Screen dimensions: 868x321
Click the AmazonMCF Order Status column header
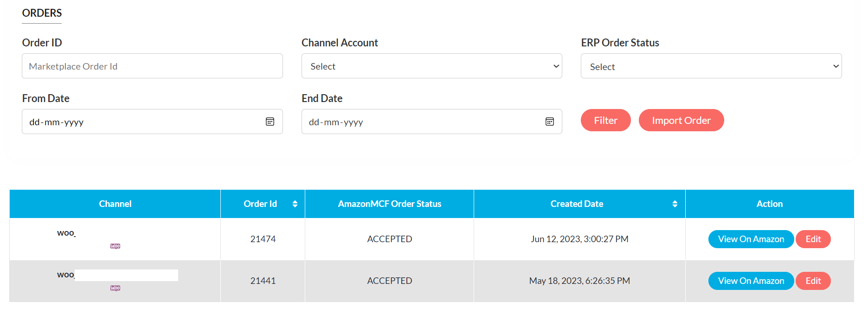tap(390, 204)
